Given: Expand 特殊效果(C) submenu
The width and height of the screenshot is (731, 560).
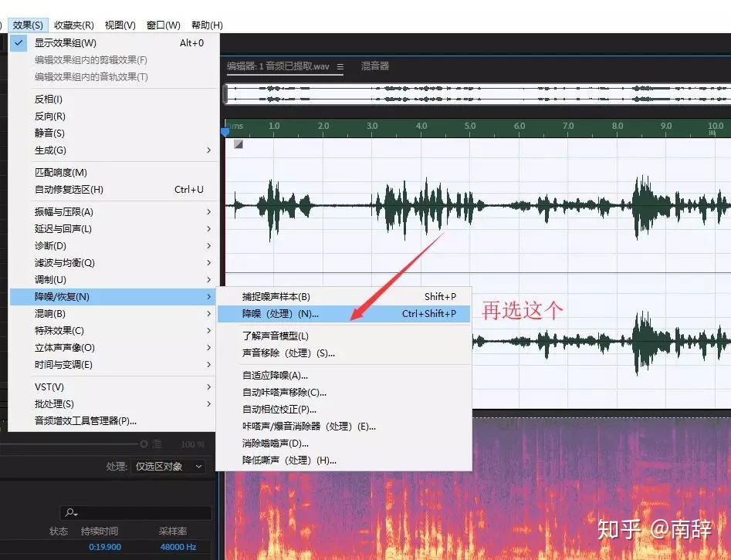Looking at the screenshot, I should (113, 331).
